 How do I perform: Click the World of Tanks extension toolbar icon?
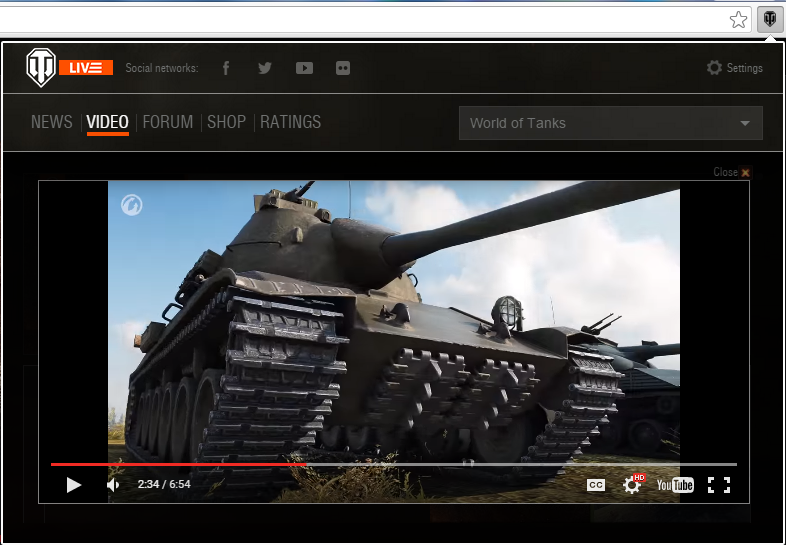[x=769, y=20]
